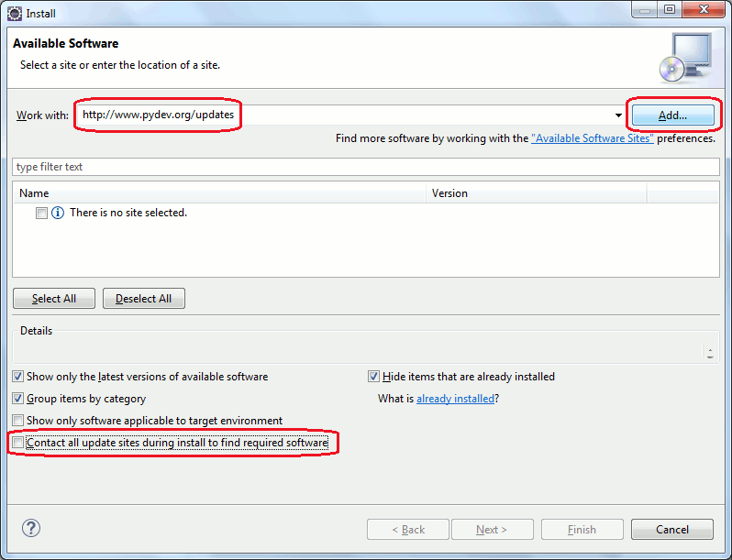
Task: Toggle Show only the latest versions checkbox
Action: (x=18, y=377)
